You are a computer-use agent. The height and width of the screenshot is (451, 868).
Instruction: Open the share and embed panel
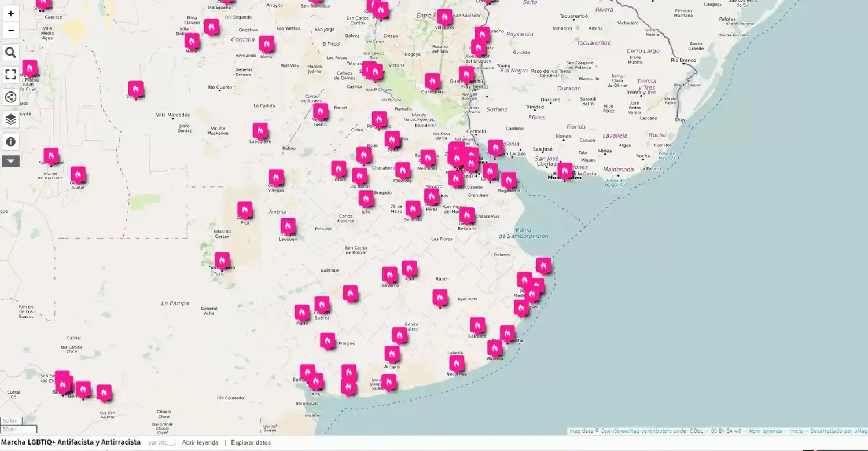coord(10,97)
